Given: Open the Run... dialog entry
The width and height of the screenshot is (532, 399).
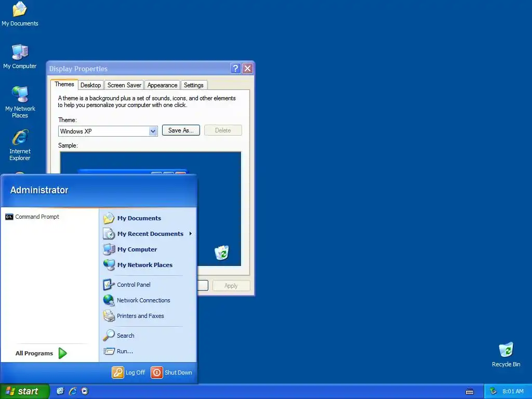Looking at the screenshot, I should [x=149, y=351].
